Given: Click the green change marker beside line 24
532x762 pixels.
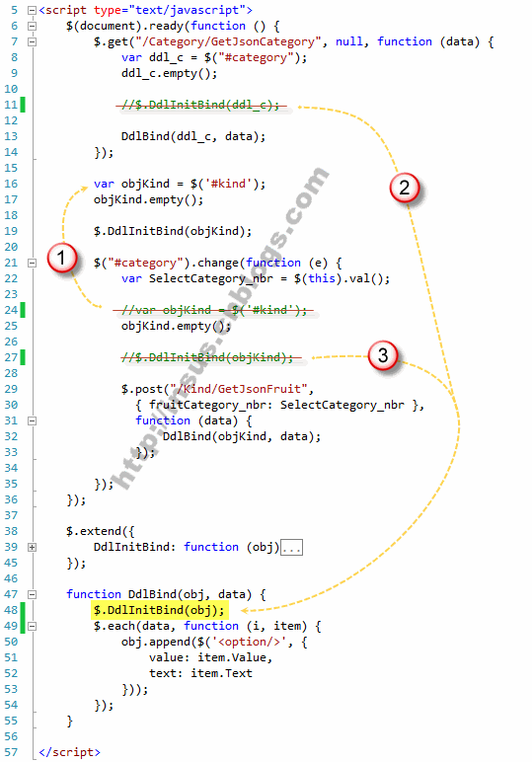Looking at the screenshot, I should click(23, 310).
